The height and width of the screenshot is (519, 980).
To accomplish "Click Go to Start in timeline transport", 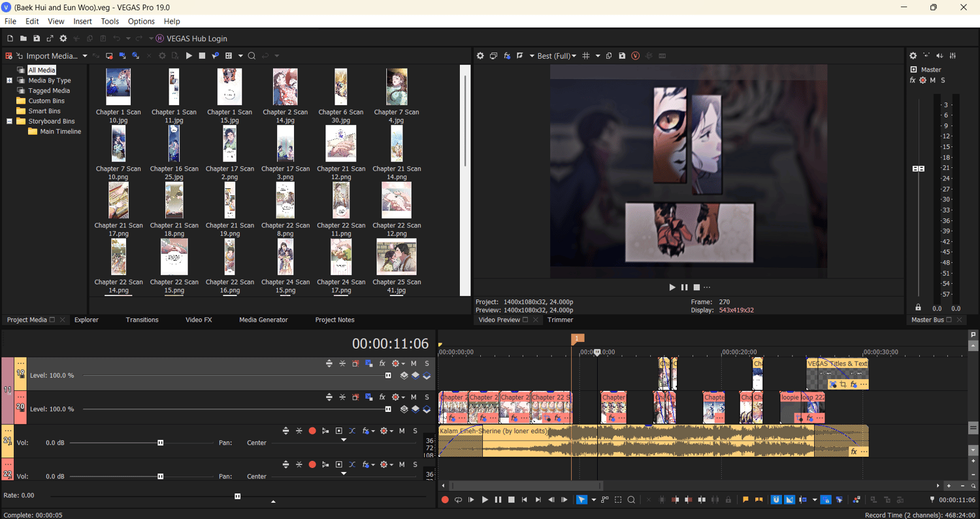I will click(x=524, y=500).
